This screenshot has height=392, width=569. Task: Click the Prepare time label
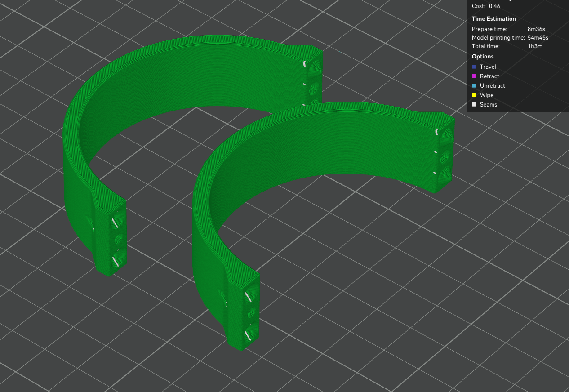(489, 29)
